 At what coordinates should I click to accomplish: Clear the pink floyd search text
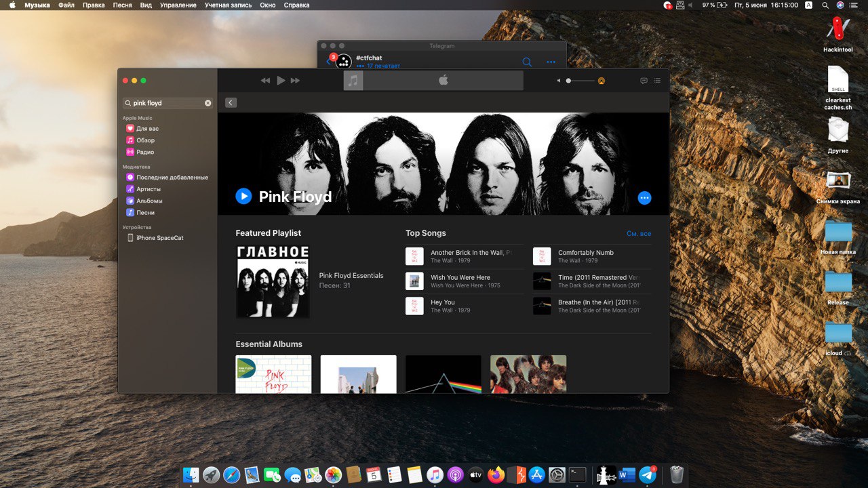coord(208,103)
